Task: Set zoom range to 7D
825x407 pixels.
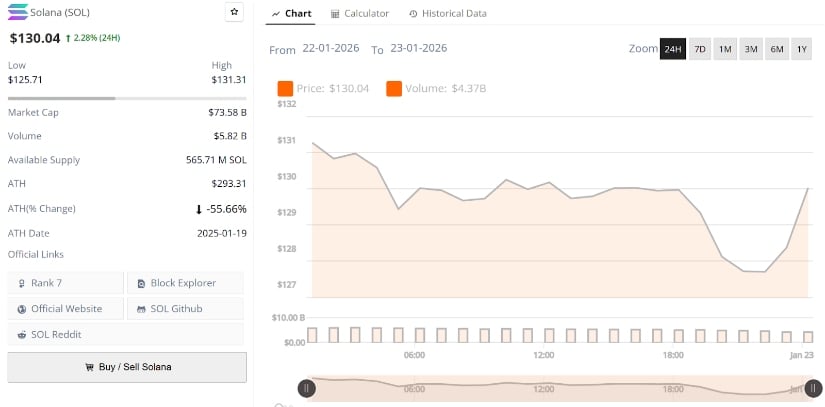Action: 700,49
